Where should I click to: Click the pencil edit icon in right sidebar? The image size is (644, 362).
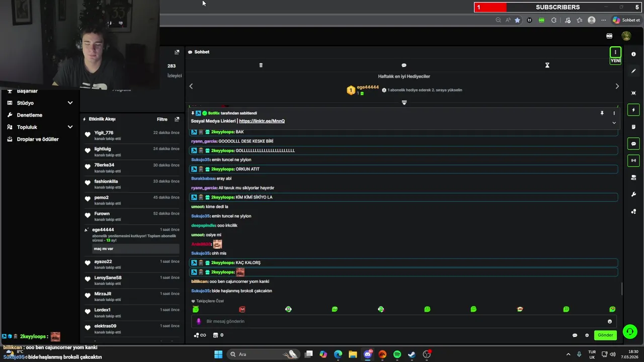point(633,71)
